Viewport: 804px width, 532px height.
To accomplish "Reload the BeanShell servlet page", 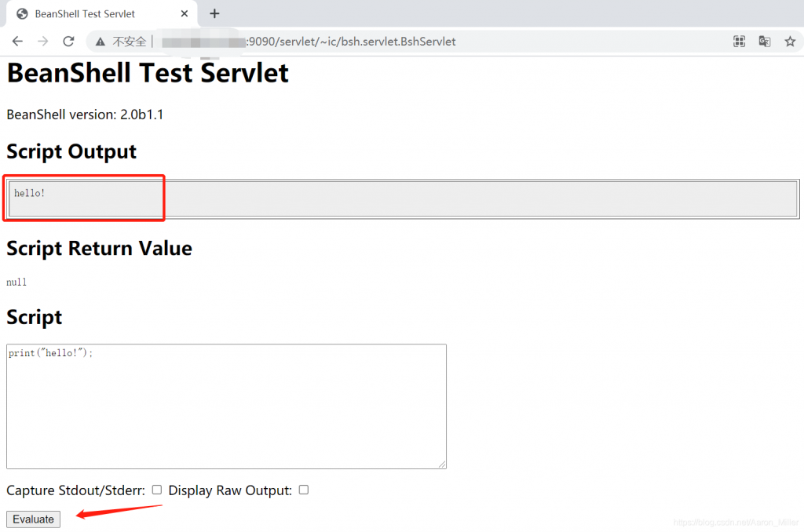I will point(68,42).
